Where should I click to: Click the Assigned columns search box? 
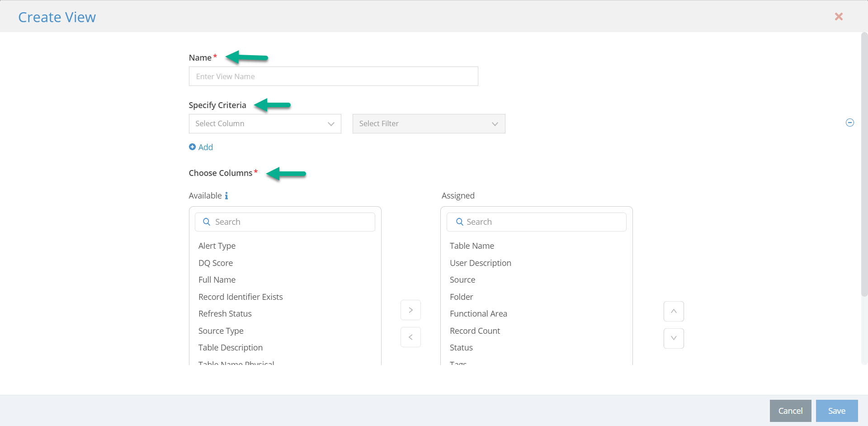pos(540,222)
